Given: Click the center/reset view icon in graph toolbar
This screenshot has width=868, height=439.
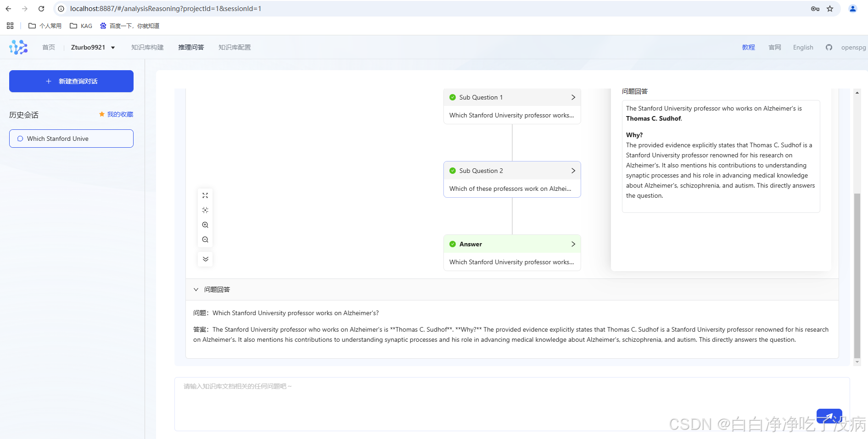Looking at the screenshot, I should [205, 210].
